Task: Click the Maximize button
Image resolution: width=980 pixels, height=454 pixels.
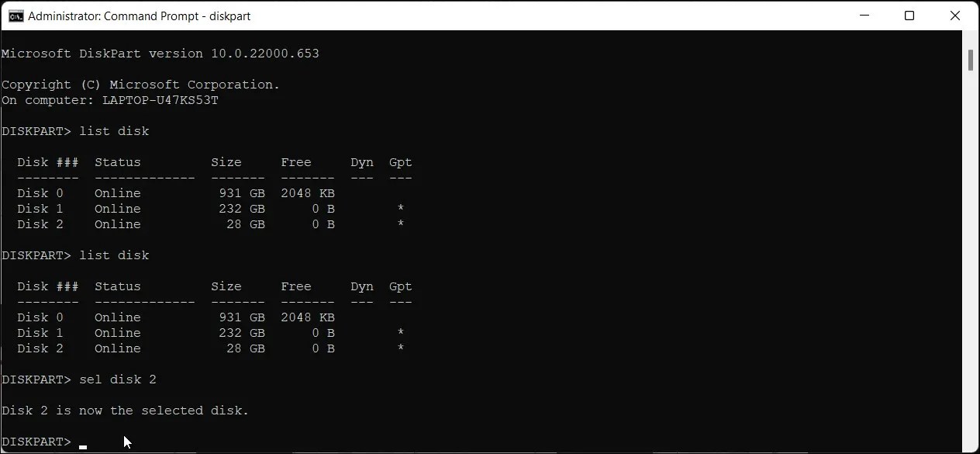Action: point(909,16)
